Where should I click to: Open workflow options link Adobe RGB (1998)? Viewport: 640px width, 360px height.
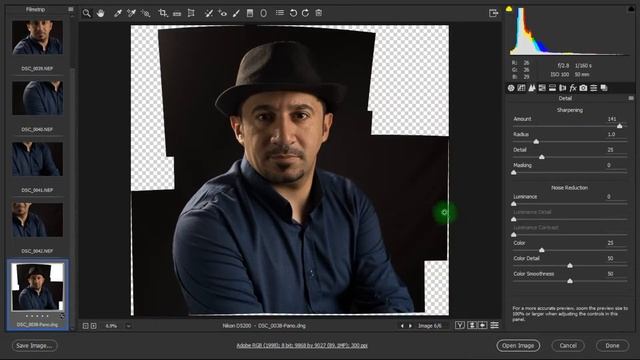(x=302, y=346)
